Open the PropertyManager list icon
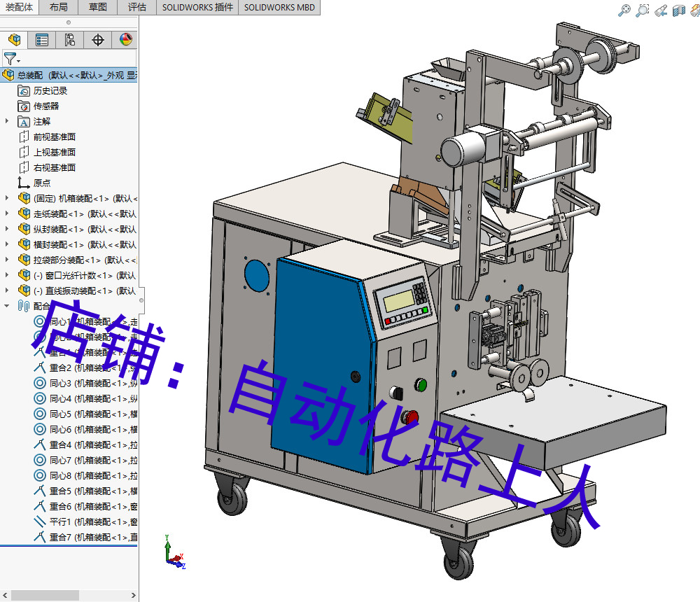Viewport: 700px width, 602px height. [41, 40]
